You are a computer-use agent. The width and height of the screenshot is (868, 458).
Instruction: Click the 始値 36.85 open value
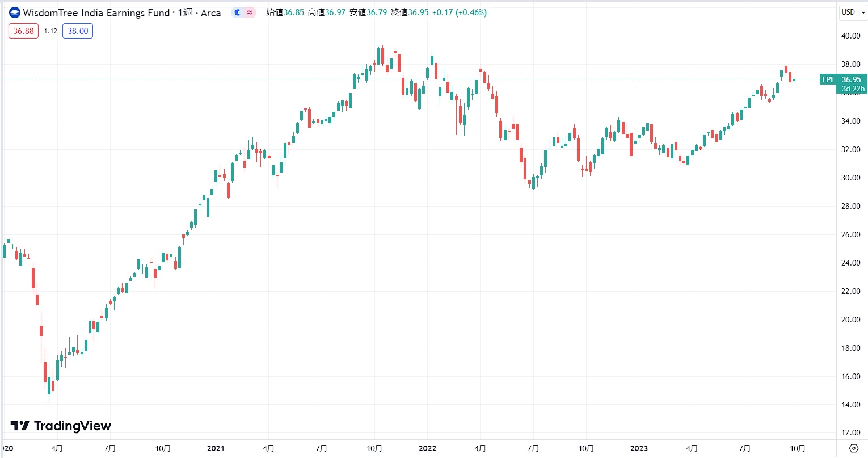(x=285, y=12)
